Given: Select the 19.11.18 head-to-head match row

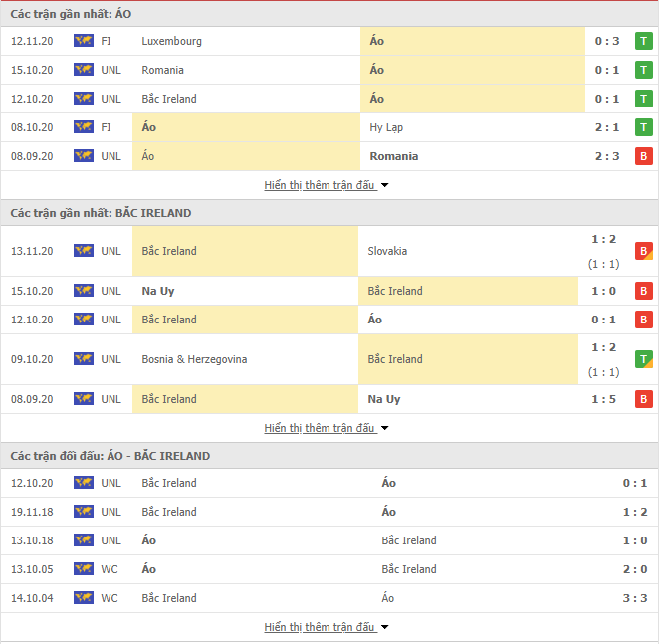Looking at the screenshot, I should 329,512.
